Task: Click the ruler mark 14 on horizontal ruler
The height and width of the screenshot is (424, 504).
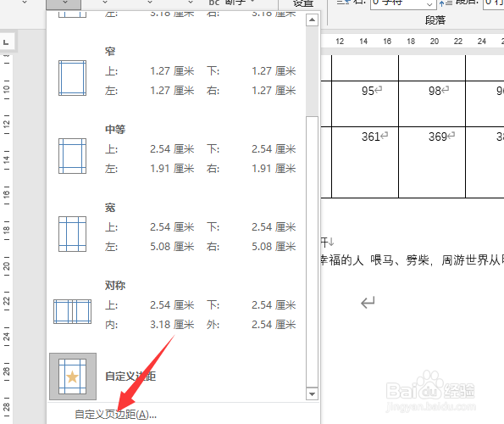Action: pyautogui.click(x=363, y=42)
